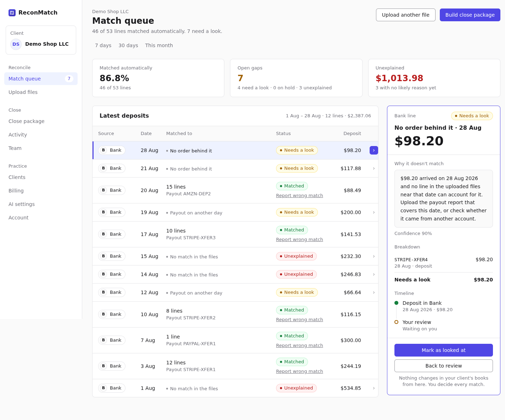
Task: Expand the 19 Aug $200.00 row chevron
Action: tap(374, 212)
